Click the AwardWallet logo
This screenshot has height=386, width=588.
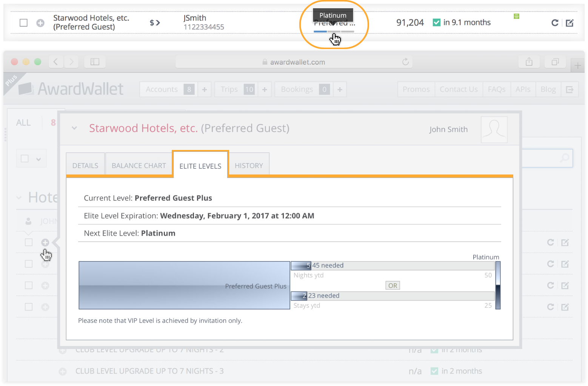pyautogui.click(x=71, y=89)
